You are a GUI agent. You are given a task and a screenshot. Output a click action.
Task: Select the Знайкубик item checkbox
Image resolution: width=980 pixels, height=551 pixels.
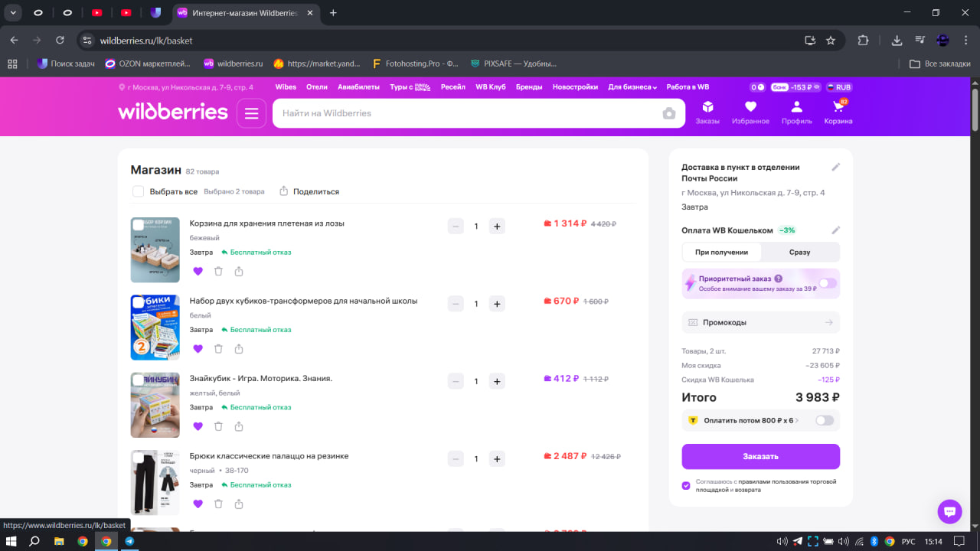(139, 380)
